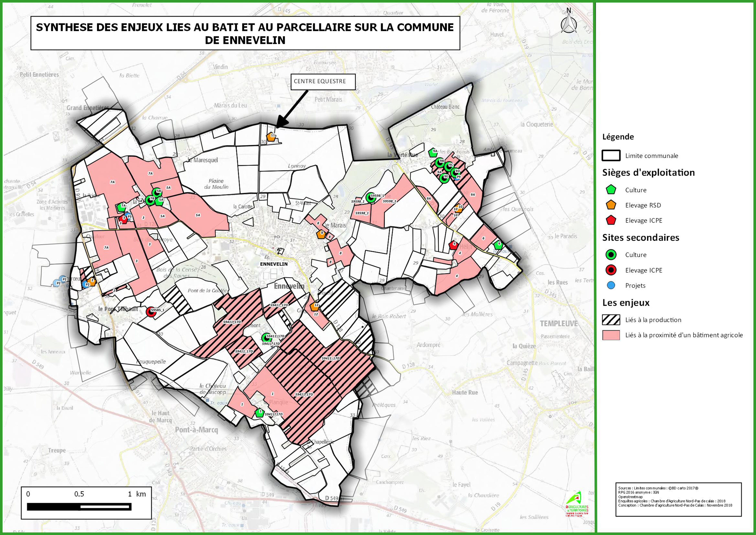The image size is (756, 535).
Task: Click the 'le Pont Thibault' place label
Action: [x=118, y=309]
